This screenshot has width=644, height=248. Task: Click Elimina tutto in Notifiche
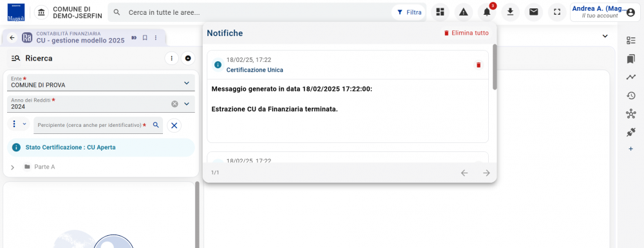point(466,33)
